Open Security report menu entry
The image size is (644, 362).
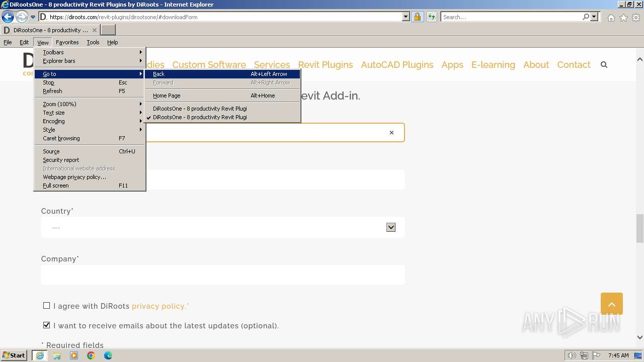90,160
